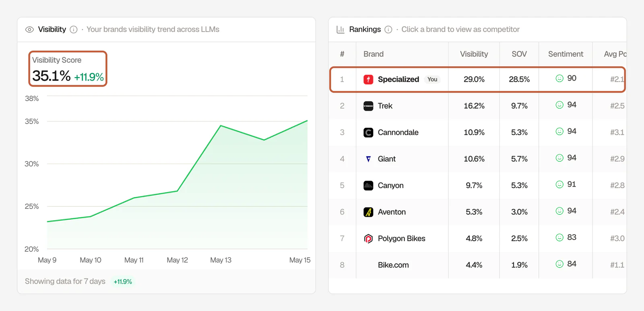This screenshot has width=644, height=311.
Task: Click Trek's 9.7% SOV cell
Action: coord(519,106)
